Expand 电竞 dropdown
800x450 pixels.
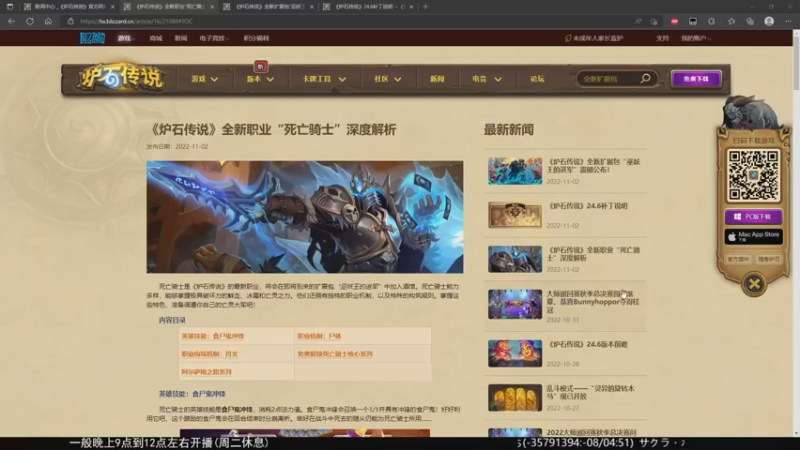(486, 79)
